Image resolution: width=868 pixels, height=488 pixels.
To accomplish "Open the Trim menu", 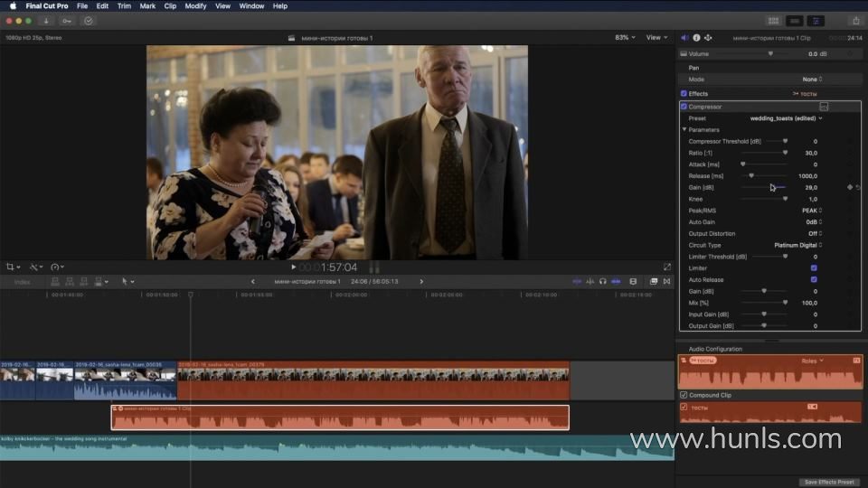I will click(124, 6).
